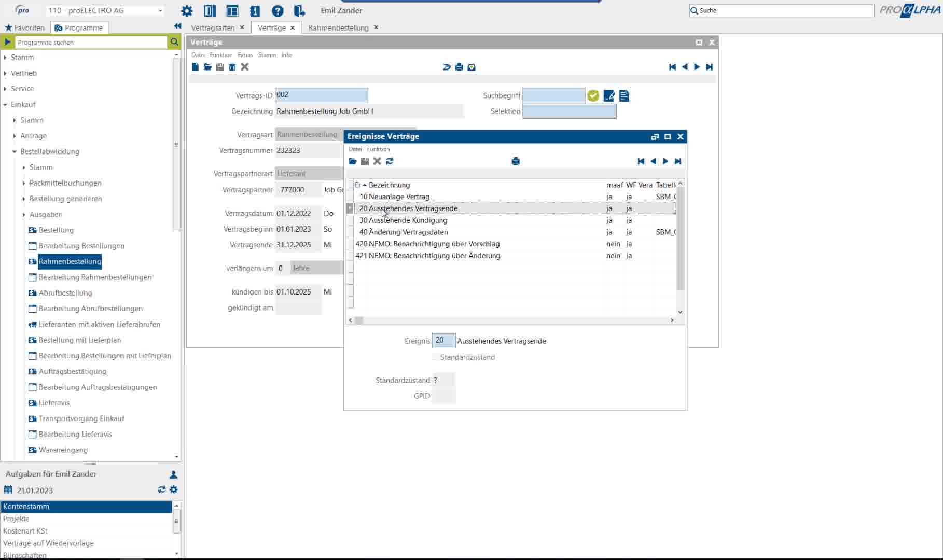The image size is (943, 560).
Task: Click the print icon in Verträge toolbar
Action: coord(459,67)
